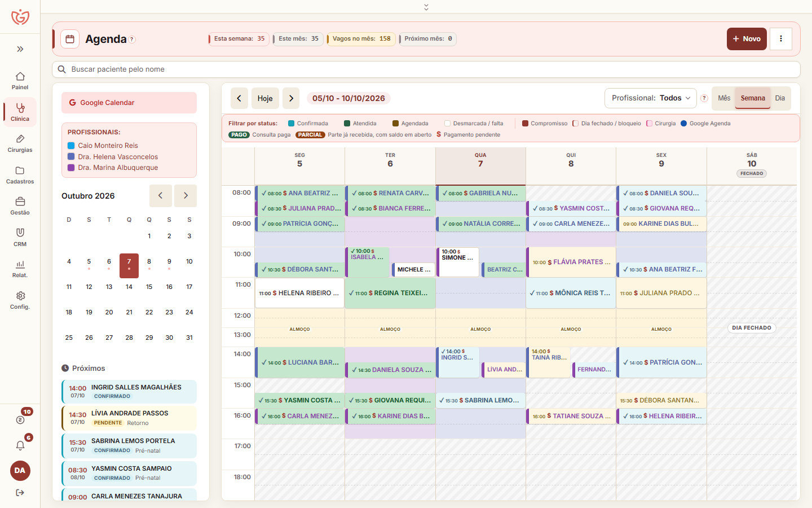Screen dimensions: 812x508
Task: Open the notifications bell
Action: (x=20, y=445)
